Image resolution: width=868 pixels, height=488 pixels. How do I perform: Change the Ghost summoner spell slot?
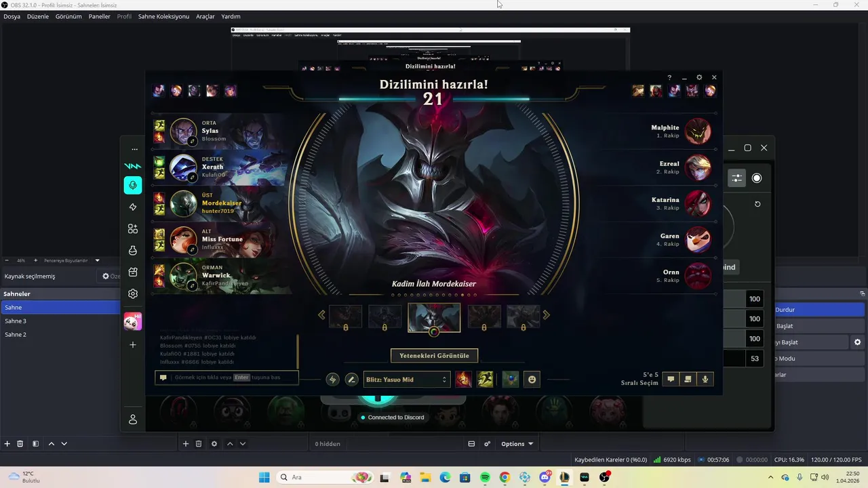tap(485, 380)
